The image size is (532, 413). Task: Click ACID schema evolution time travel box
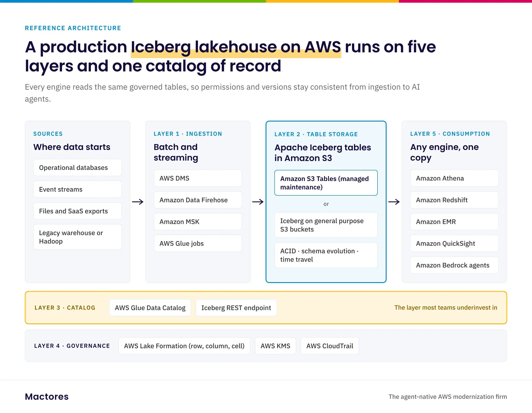click(326, 255)
